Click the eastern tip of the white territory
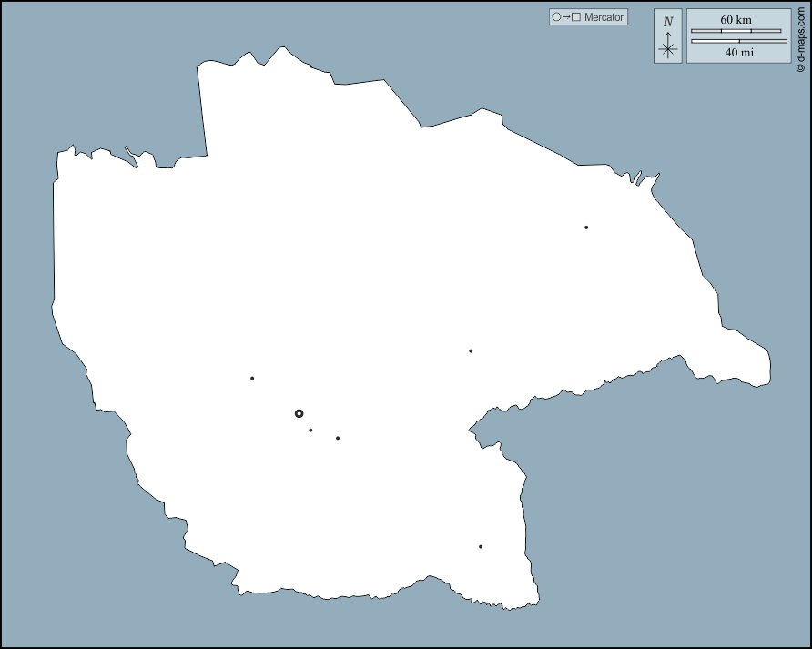The width and height of the screenshot is (812, 649). 768,369
